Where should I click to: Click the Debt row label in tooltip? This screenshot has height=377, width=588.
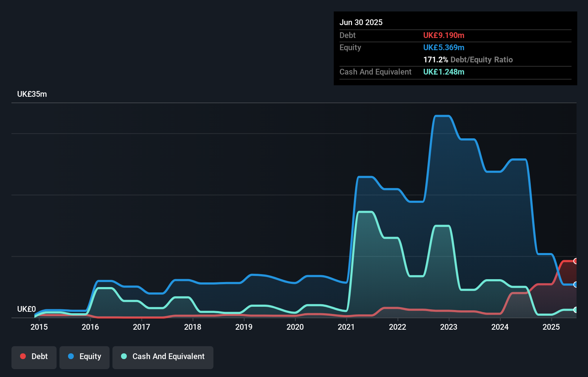pyautogui.click(x=347, y=35)
